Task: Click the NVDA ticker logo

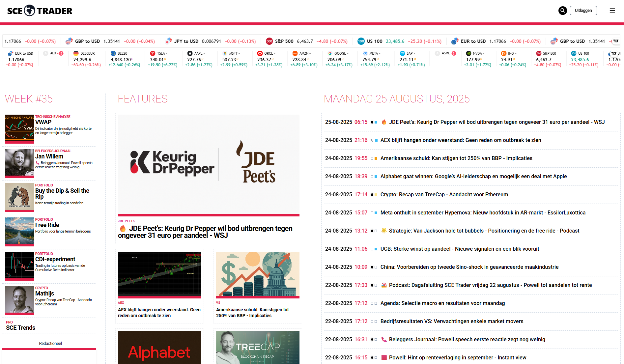Action: tap(468, 53)
